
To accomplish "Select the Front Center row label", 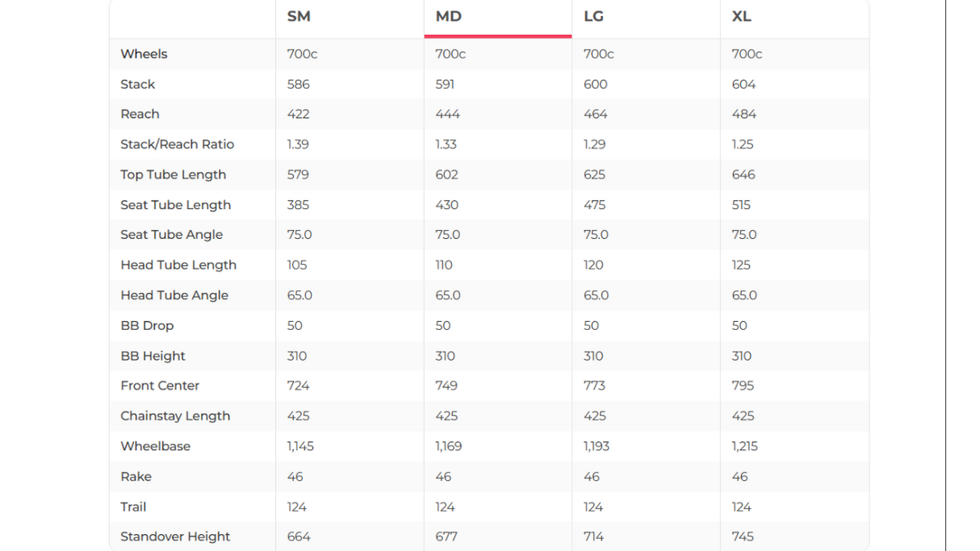I will point(160,386).
